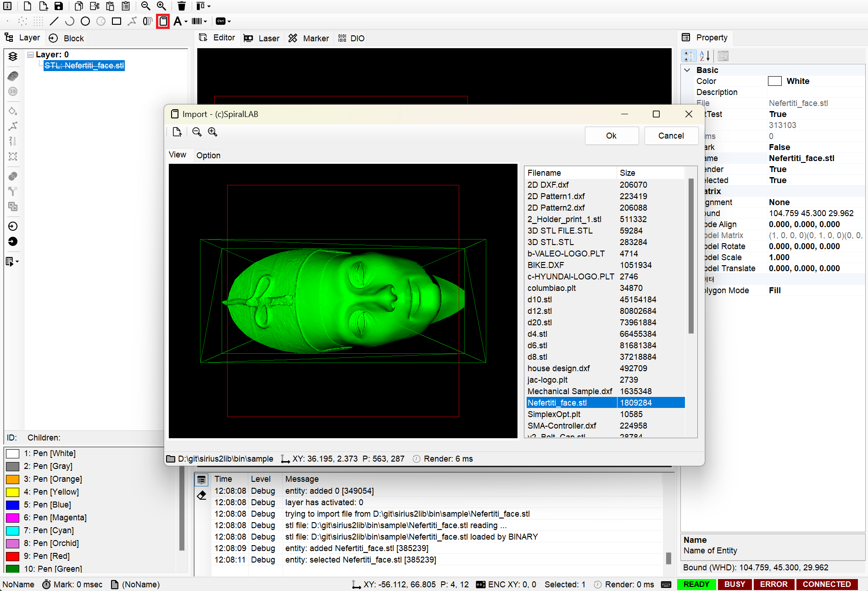Select STL: Nefertiti_face.stl tree item
This screenshot has width=868, height=591.
click(x=84, y=66)
